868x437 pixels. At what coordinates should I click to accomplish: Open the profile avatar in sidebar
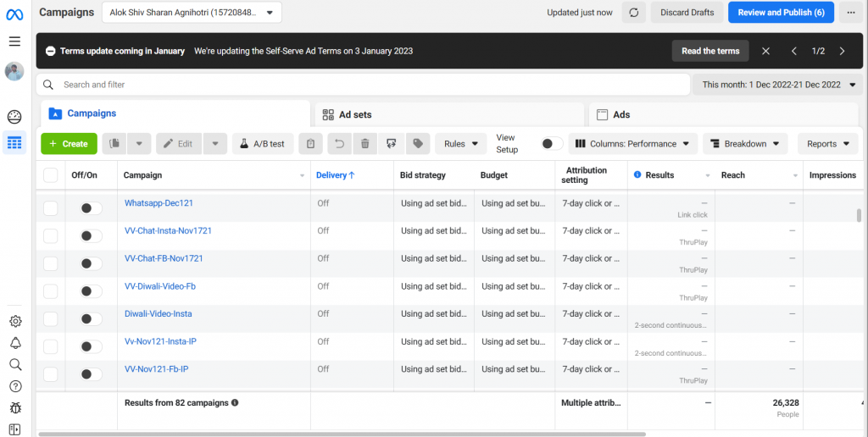coord(14,71)
